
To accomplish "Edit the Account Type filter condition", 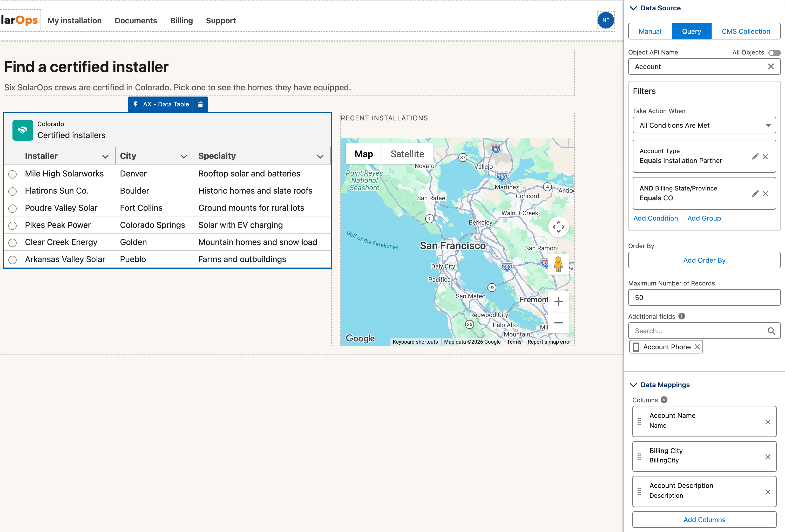I will click(x=755, y=156).
